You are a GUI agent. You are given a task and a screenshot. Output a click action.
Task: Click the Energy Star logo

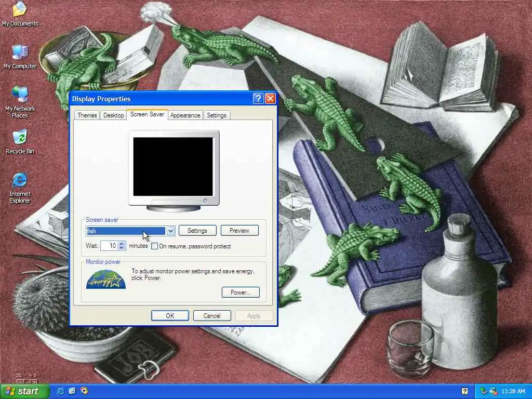pos(106,279)
